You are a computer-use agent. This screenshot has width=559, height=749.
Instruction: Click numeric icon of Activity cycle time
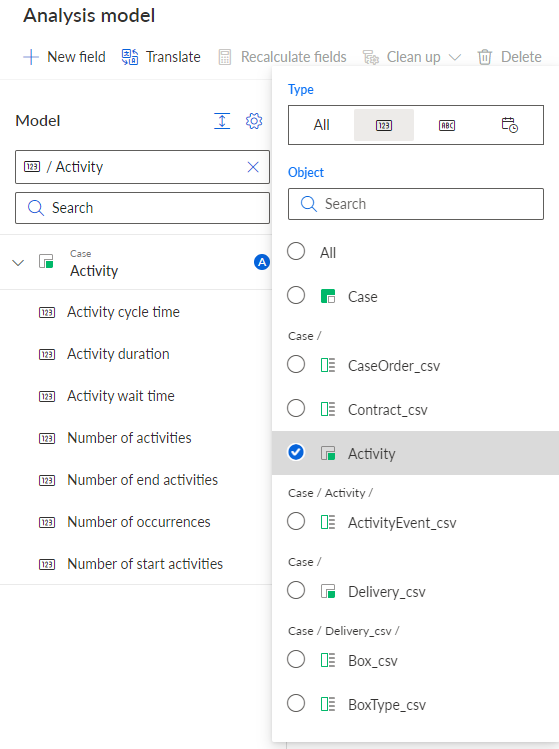pyautogui.click(x=47, y=312)
